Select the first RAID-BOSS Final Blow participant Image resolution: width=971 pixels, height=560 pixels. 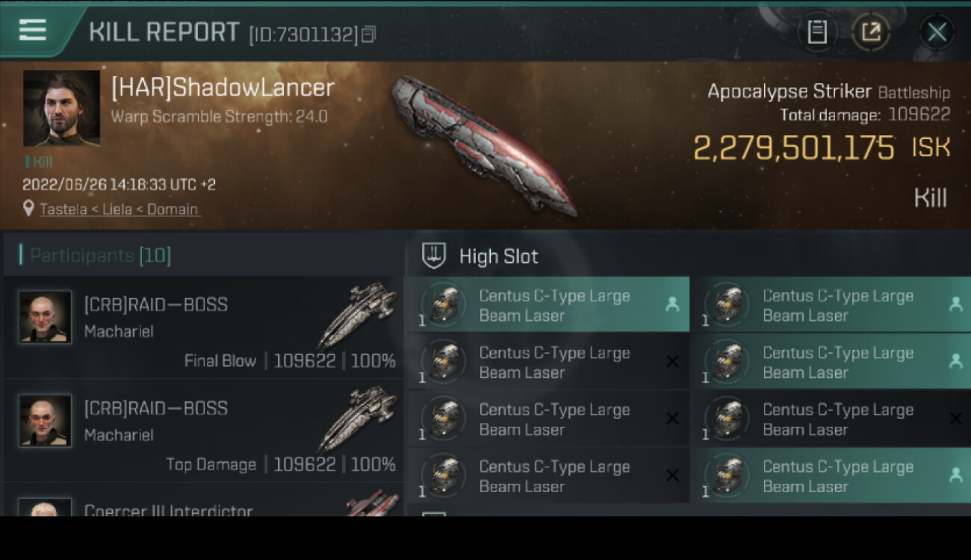pos(202,327)
